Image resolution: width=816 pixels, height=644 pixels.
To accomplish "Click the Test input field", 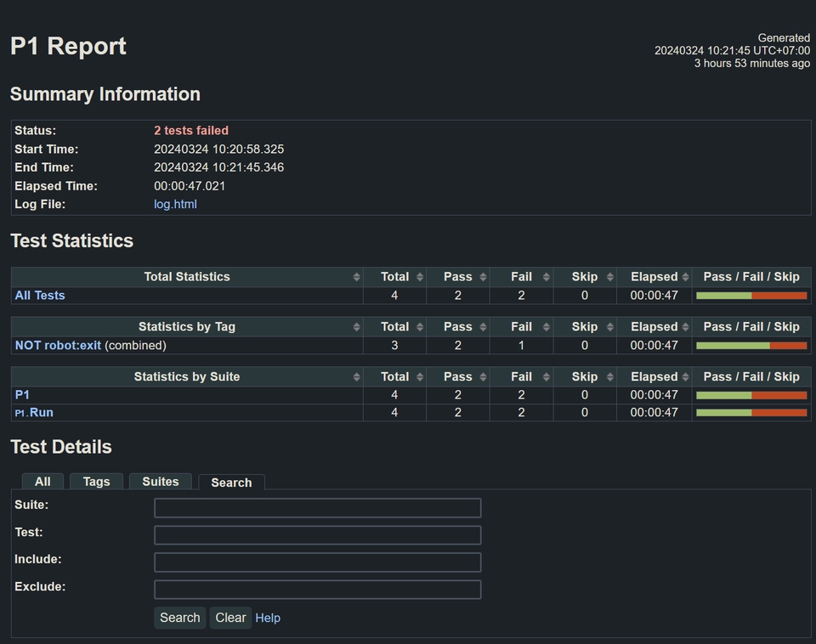I will (317, 534).
